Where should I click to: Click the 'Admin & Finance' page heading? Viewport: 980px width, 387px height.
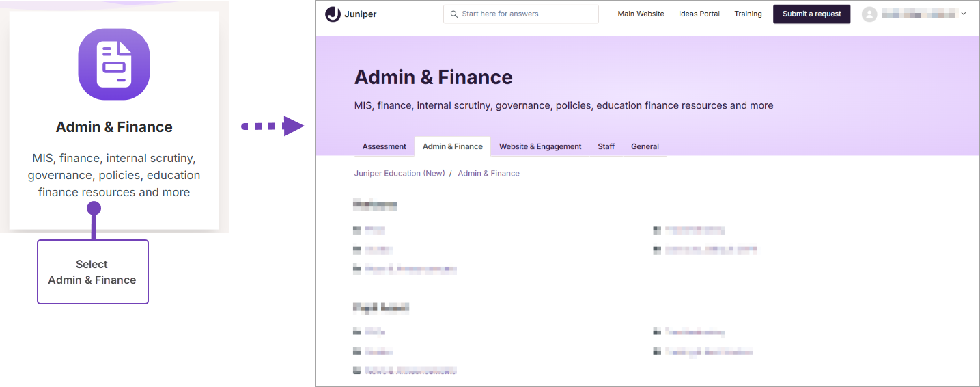point(434,77)
